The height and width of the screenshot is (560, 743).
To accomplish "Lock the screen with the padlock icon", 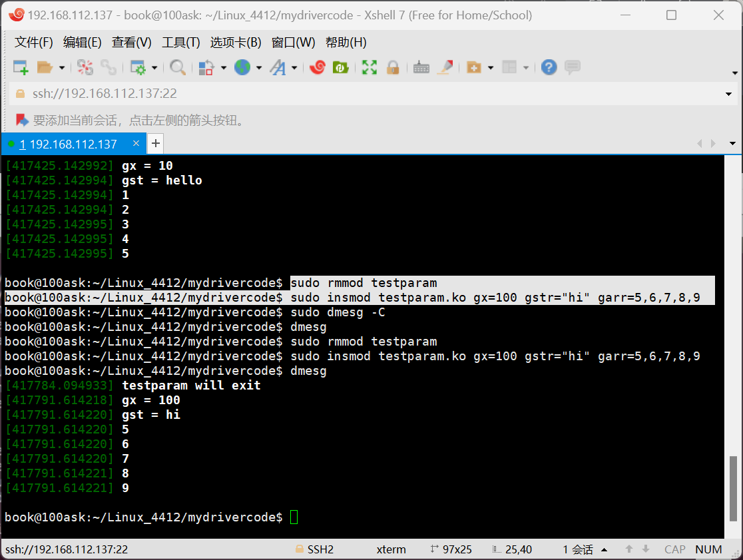I will pos(393,67).
